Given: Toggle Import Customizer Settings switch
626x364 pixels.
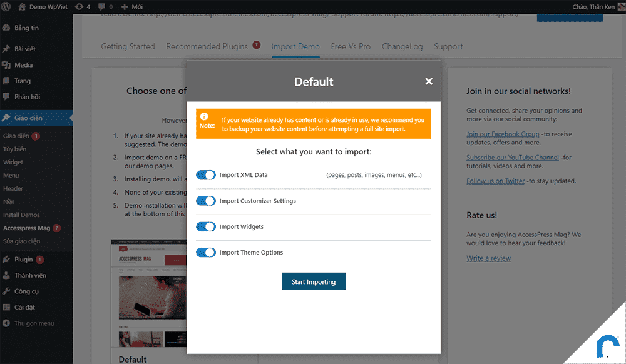Looking at the screenshot, I should point(205,201).
